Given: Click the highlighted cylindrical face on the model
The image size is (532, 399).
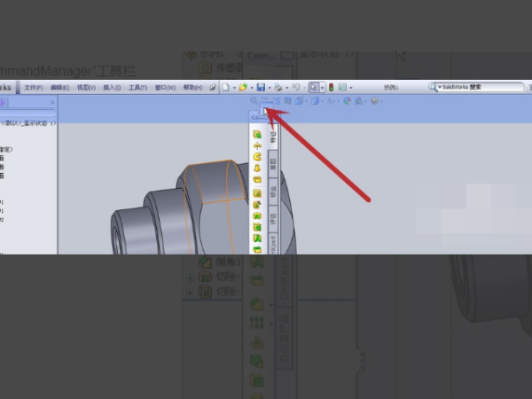Looking at the screenshot, I should [211, 182].
